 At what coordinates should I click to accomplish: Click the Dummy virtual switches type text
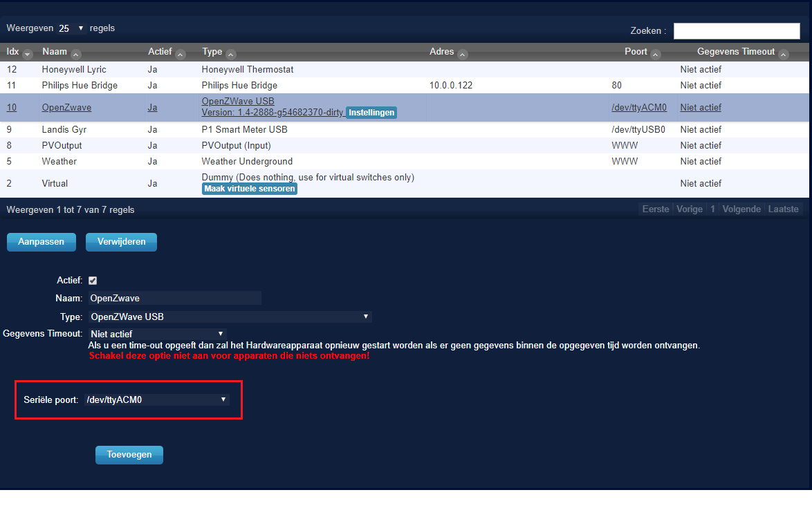click(308, 178)
